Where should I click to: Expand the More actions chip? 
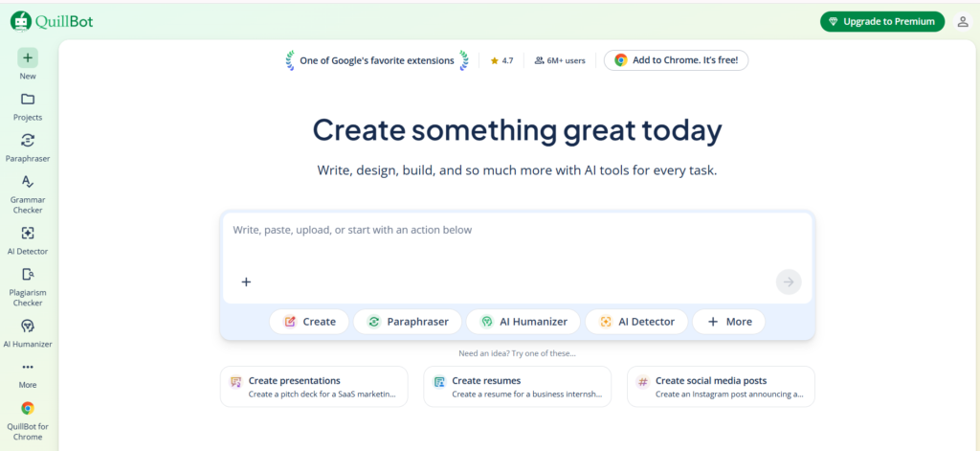pyautogui.click(x=728, y=322)
